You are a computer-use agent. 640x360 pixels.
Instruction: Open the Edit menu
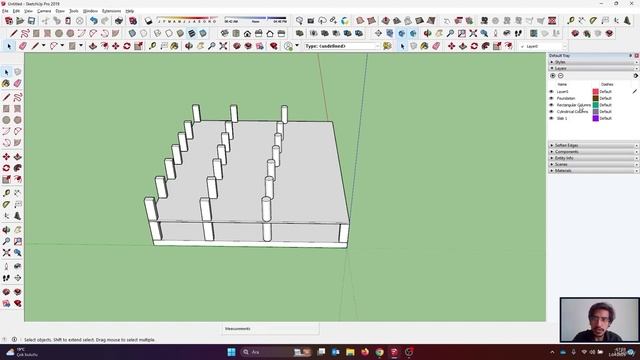click(x=16, y=11)
